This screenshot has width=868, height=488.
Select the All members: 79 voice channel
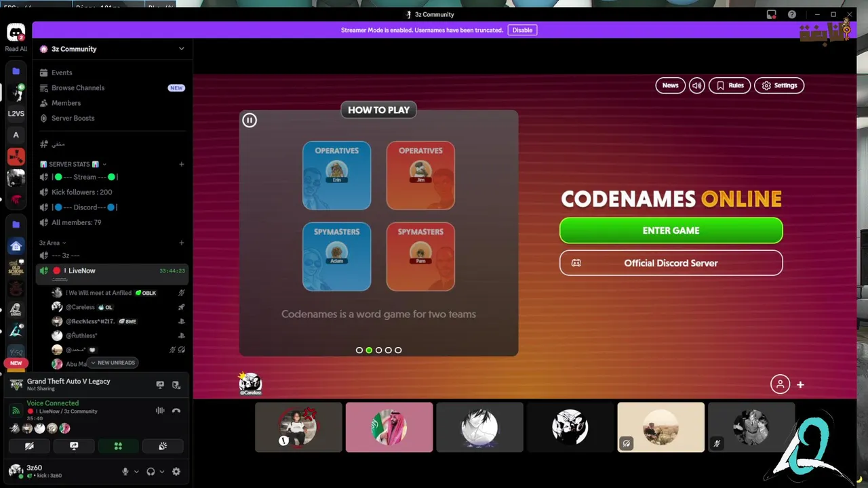112,222
